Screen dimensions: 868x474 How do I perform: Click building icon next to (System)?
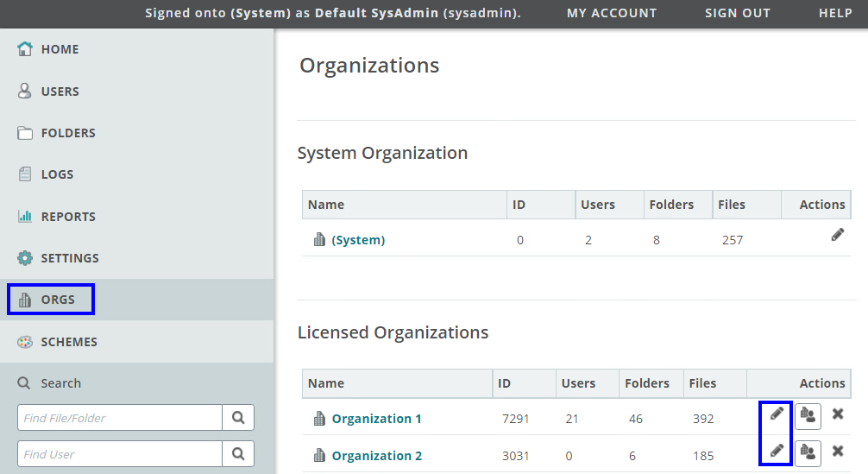coord(319,239)
